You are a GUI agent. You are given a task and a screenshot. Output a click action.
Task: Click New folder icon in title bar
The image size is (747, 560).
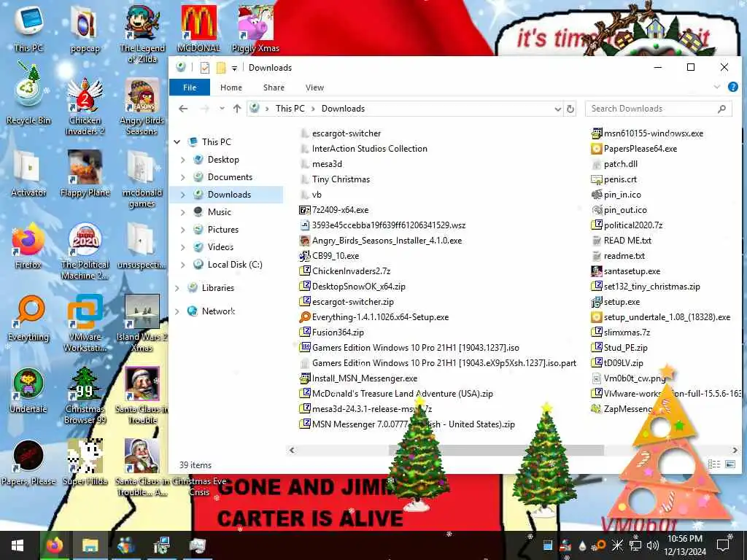coord(220,68)
